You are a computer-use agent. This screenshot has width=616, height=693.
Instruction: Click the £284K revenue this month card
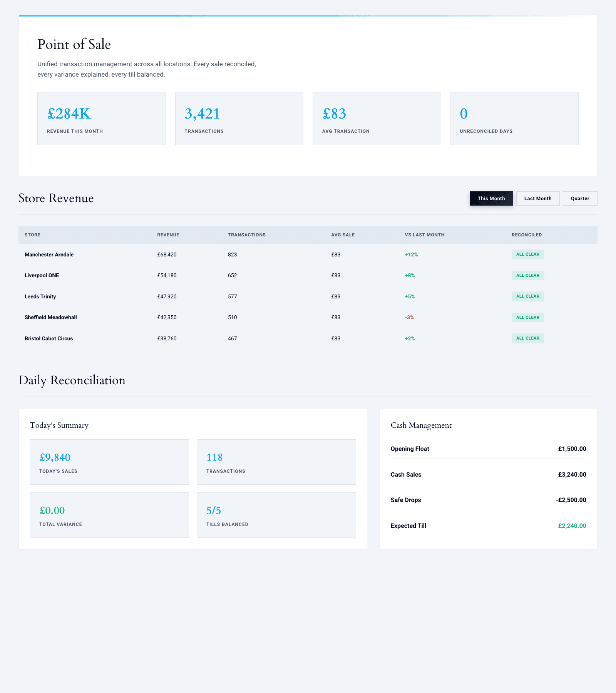[x=101, y=118]
